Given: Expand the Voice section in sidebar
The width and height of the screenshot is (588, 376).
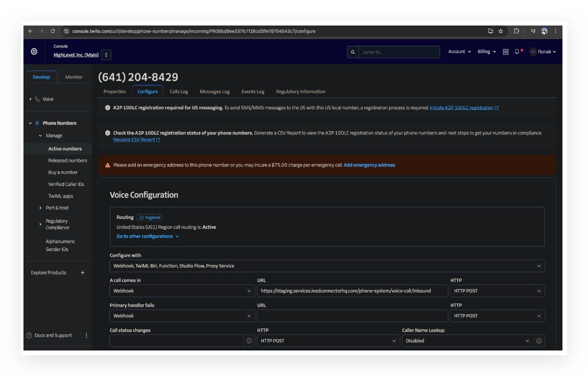Looking at the screenshot, I should [30, 99].
